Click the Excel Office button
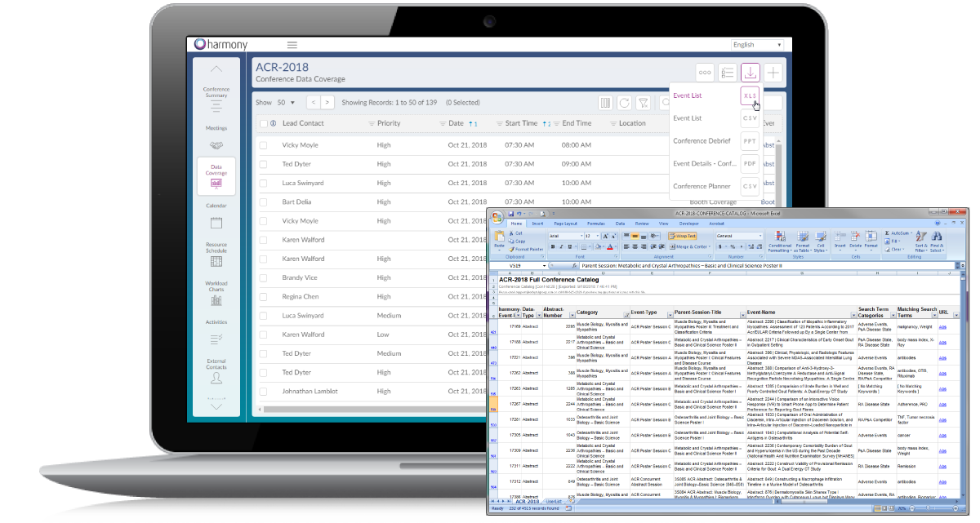This screenshot has width=980, height=523. 497,216
